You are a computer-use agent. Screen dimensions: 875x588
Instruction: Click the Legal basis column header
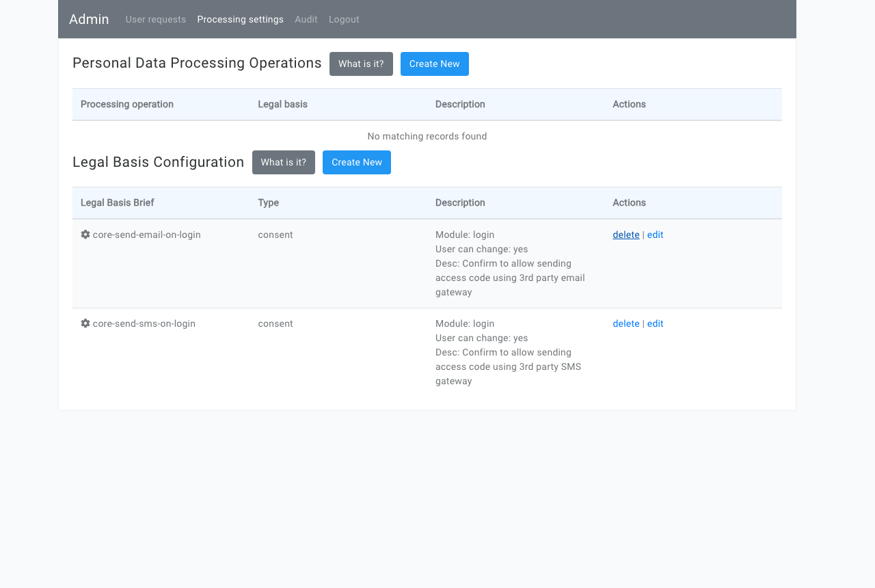[x=338, y=105]
